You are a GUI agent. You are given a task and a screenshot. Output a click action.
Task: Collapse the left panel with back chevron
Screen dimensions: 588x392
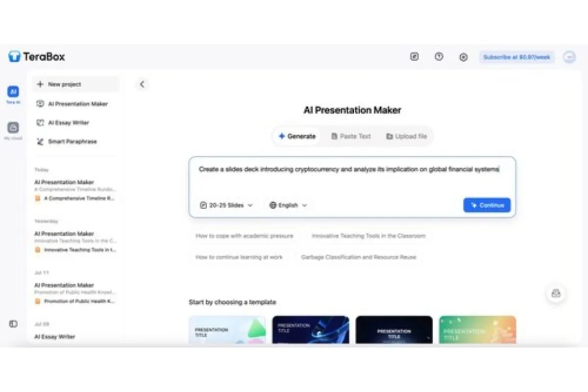(142, 84)
